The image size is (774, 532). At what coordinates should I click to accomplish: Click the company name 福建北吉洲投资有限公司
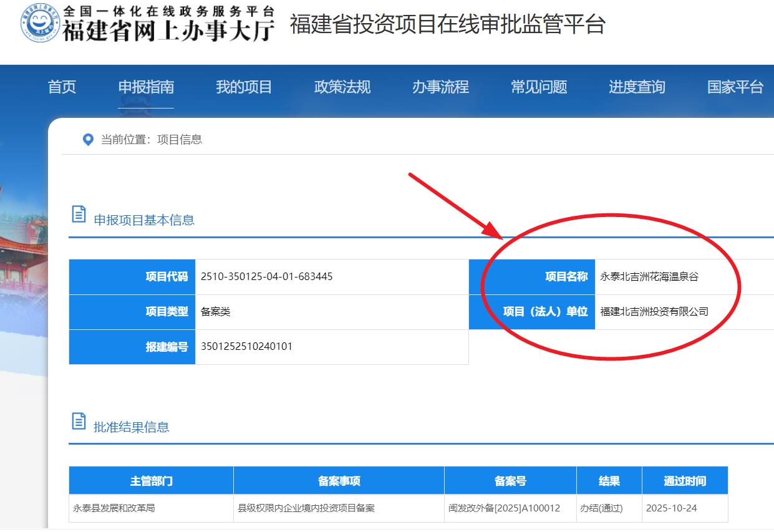pyautogui.click(x=654, y=312)
